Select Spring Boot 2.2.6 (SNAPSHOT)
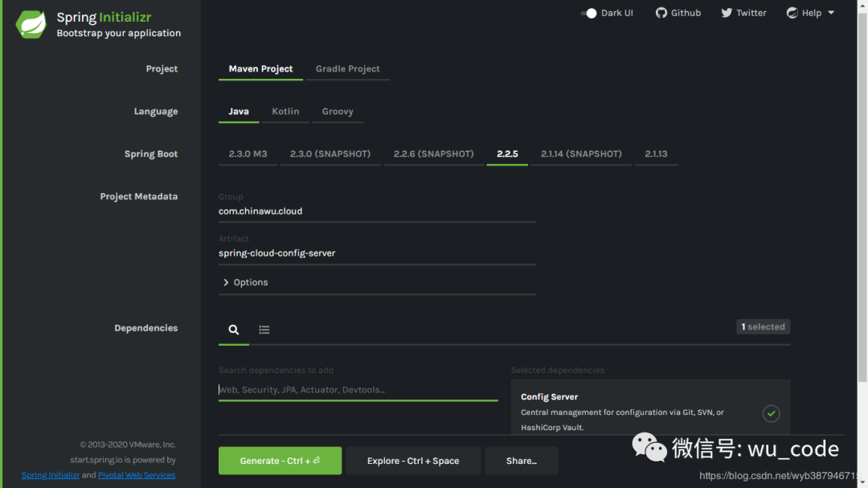Screen dimensions: 868x488 tap(433, 154)
